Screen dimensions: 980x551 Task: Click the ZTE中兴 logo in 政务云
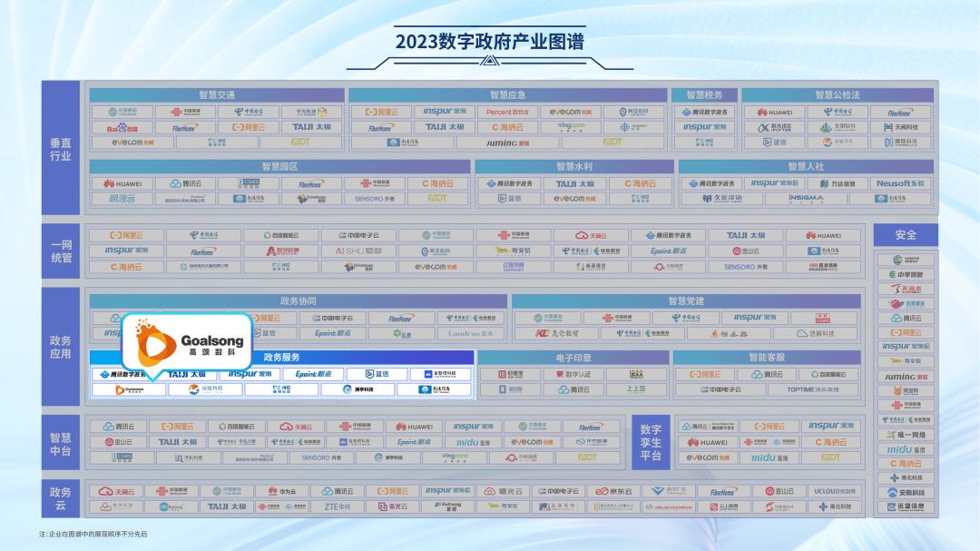[338, 507]
